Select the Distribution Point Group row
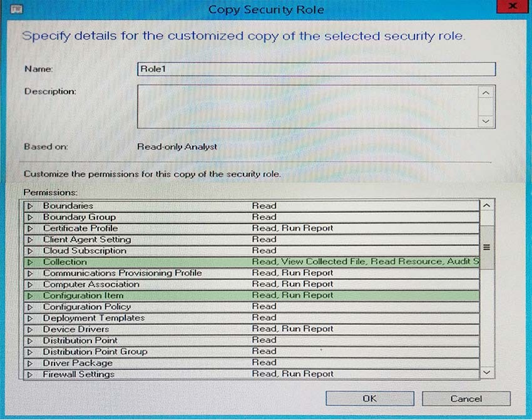This screenshot has height=420, width=532. point(95,352)
